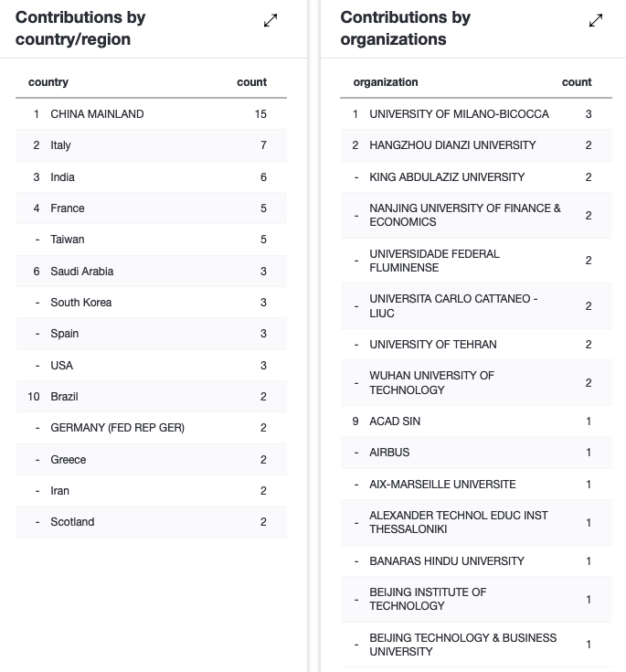
Task: Select the Scotland country row
Action: coord(152,522)
